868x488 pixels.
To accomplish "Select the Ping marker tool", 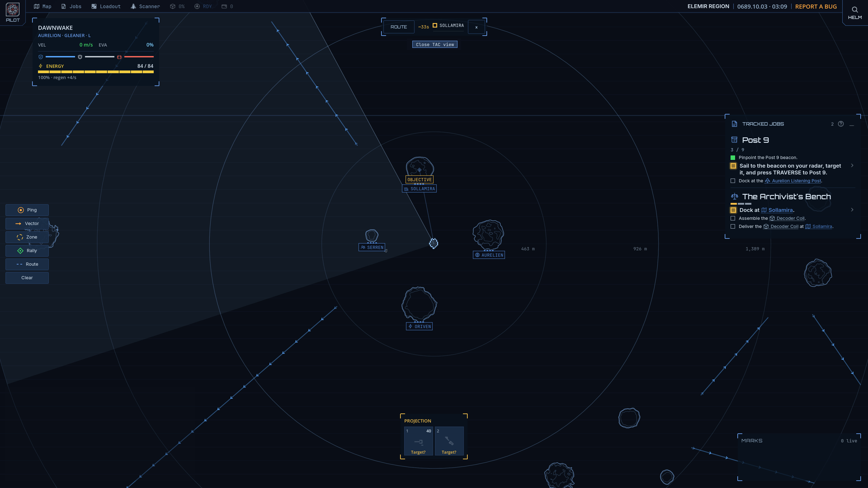I will point(27,210).
